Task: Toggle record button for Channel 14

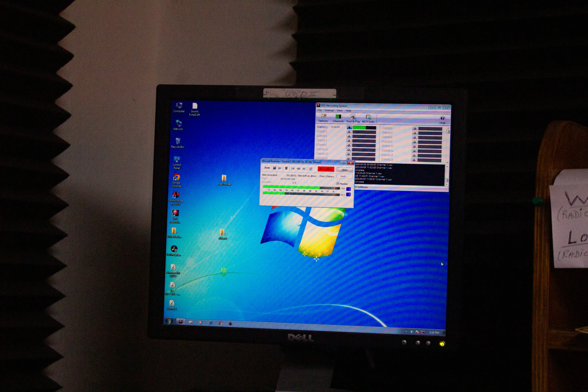Action: (414, 155)
